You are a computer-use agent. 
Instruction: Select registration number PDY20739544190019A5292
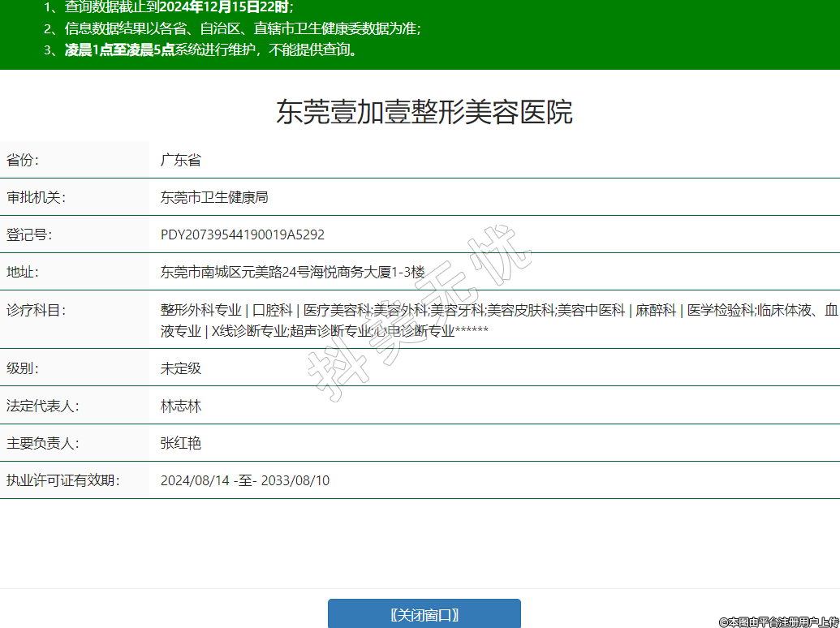coord(242,234)
